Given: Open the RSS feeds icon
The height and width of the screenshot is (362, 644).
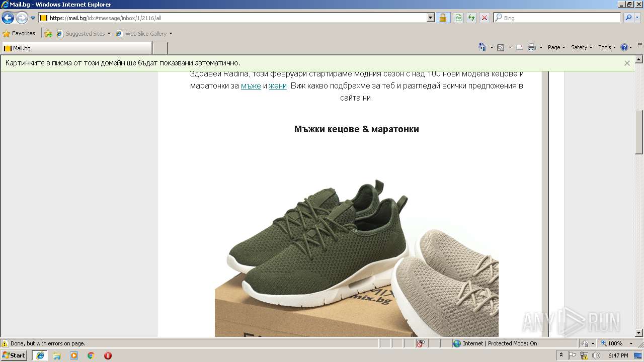Looking at the screenshot, I should tap(501, 47).
